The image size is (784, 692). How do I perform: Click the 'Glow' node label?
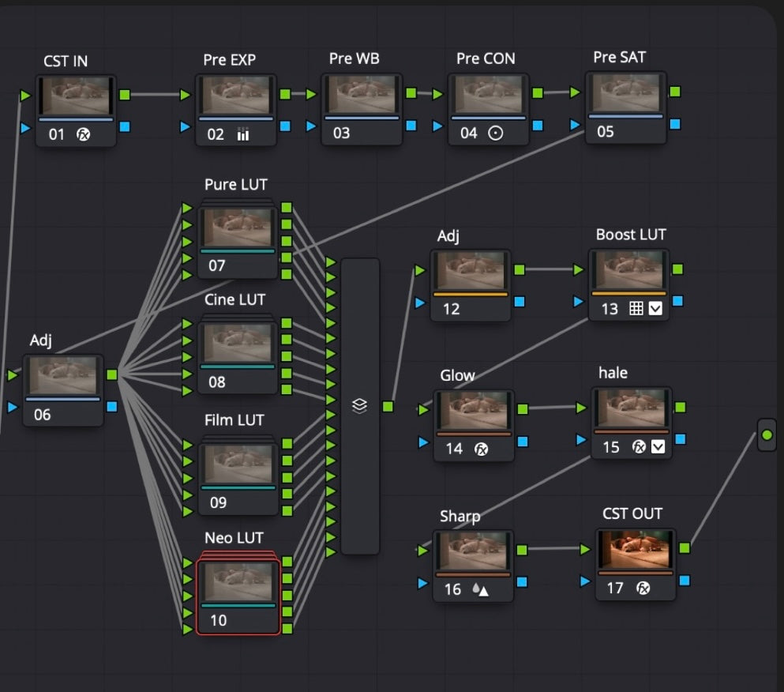[457, 375]
